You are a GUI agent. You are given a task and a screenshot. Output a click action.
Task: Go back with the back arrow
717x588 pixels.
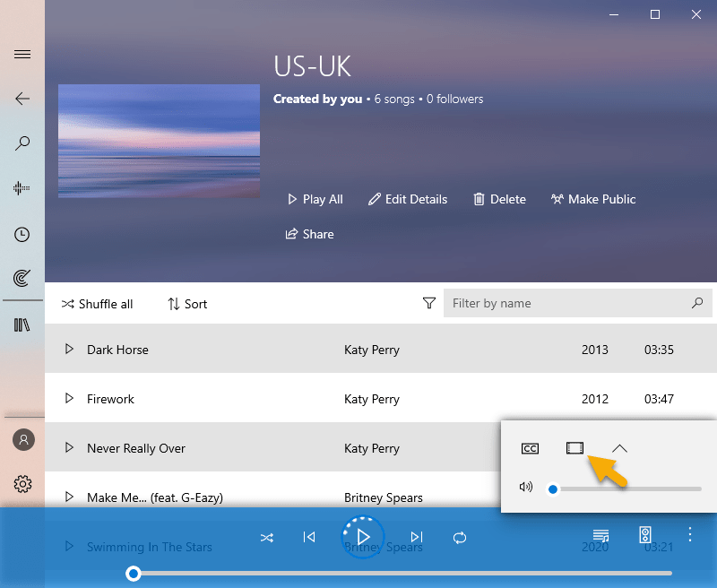(x=22, y=99)
